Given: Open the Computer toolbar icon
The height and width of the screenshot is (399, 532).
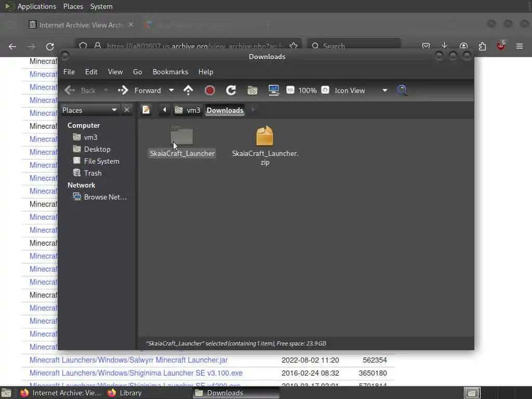Looking at the screenshot, I should click(x=274, y=90).
